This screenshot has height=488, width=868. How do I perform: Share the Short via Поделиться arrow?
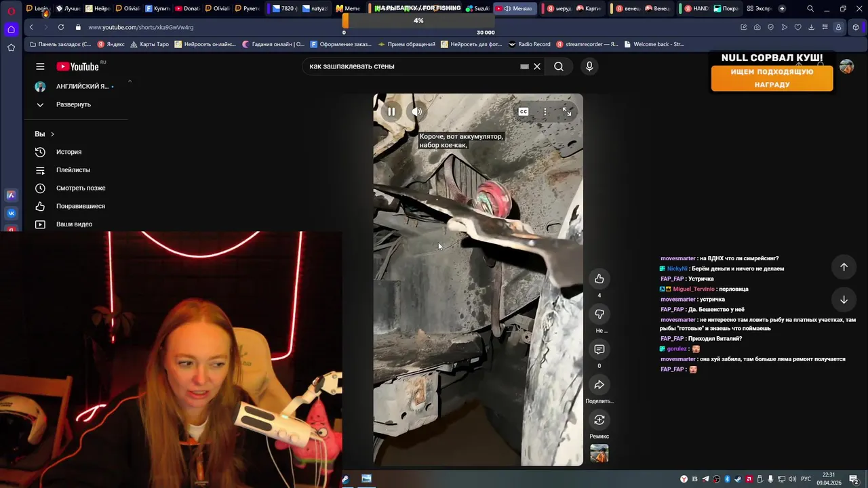click(599, 385)
